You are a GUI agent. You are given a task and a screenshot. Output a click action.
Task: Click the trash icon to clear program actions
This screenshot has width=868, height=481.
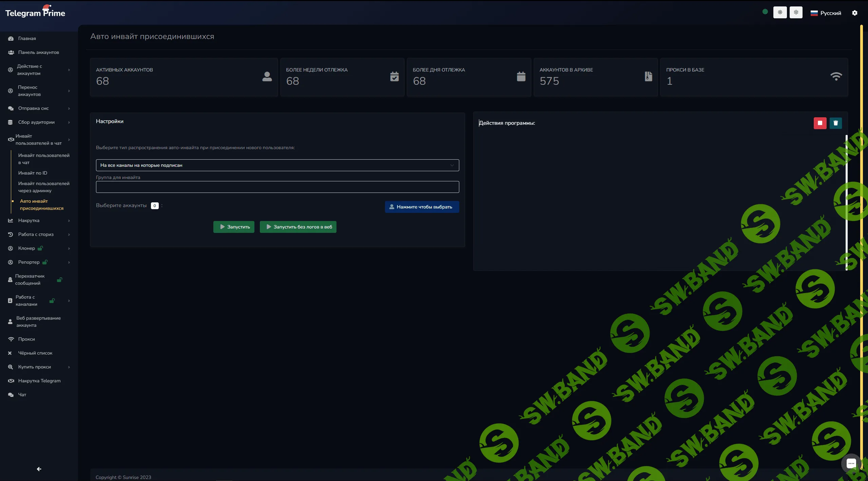[x=835, y=123]
